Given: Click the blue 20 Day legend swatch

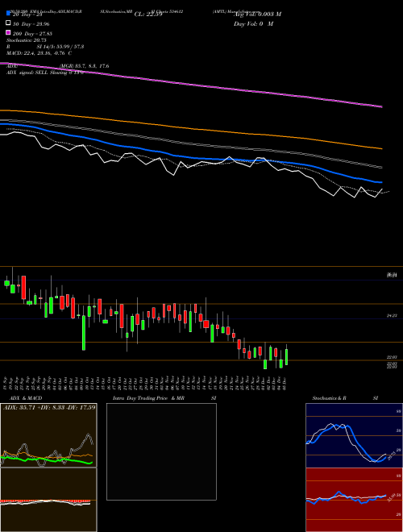Looking at the screenshot, I should tap(8, 13).
